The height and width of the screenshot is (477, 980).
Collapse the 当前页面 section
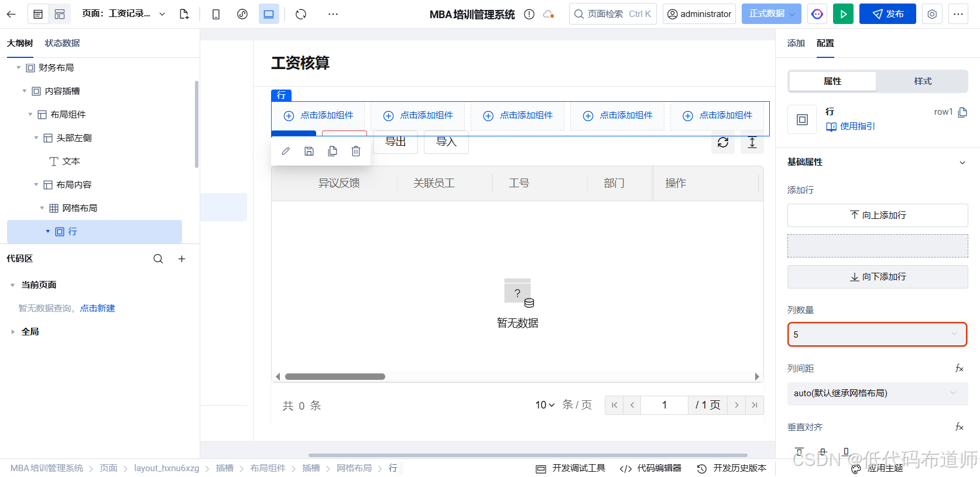(x=13, y=285)
